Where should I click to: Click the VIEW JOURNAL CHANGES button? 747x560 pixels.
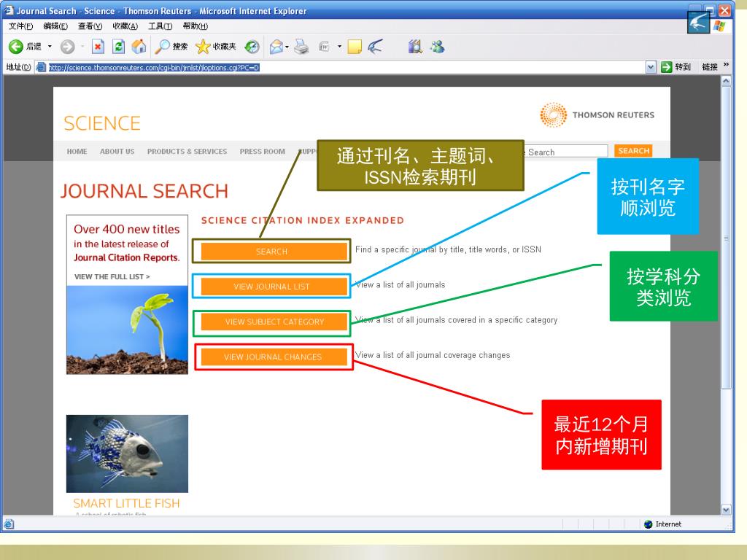coord(274,357)
